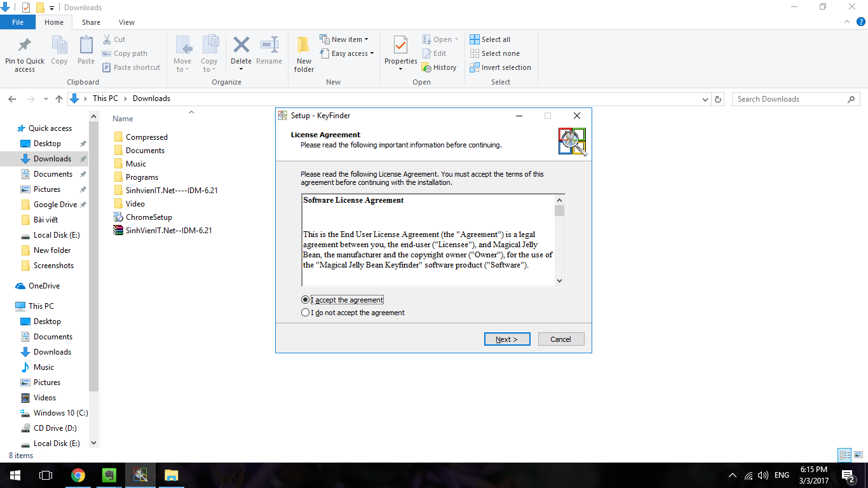Switch to the View ribbon tab

(127, 22)
